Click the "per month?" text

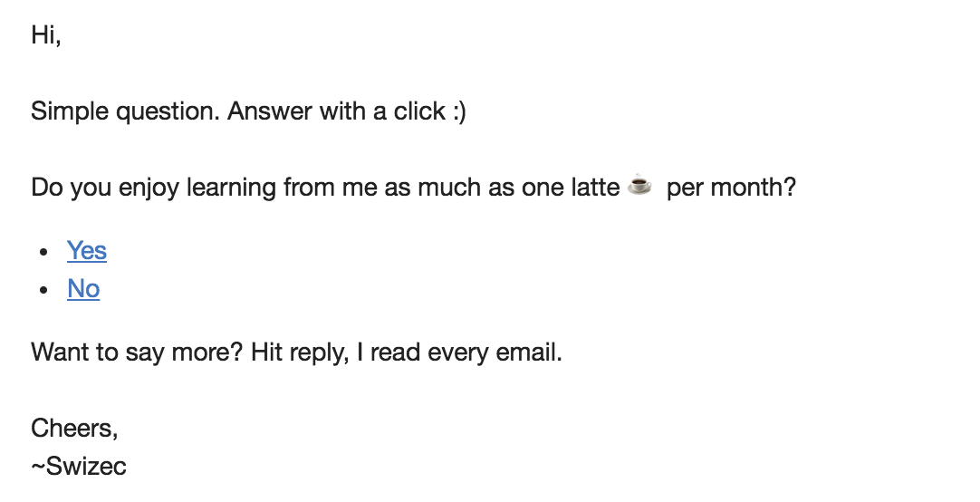point(731,188)
